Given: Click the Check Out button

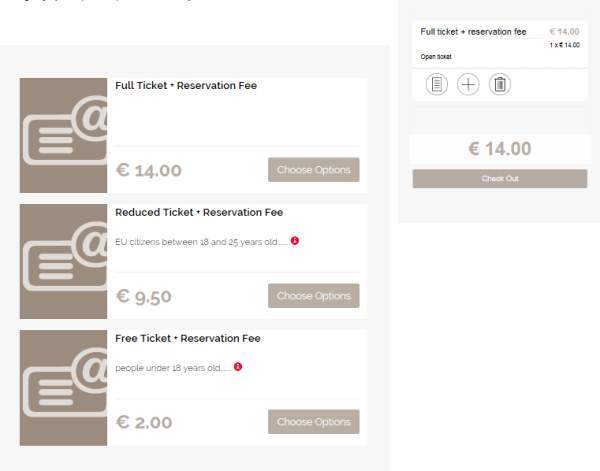Looking at the screenshot, I should (500, 179).
